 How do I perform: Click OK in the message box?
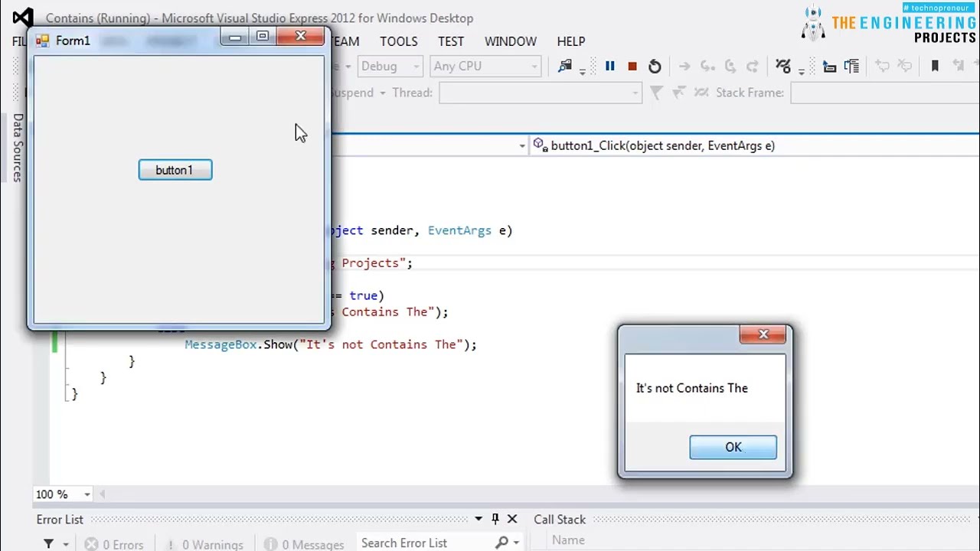tap(733, 448)
